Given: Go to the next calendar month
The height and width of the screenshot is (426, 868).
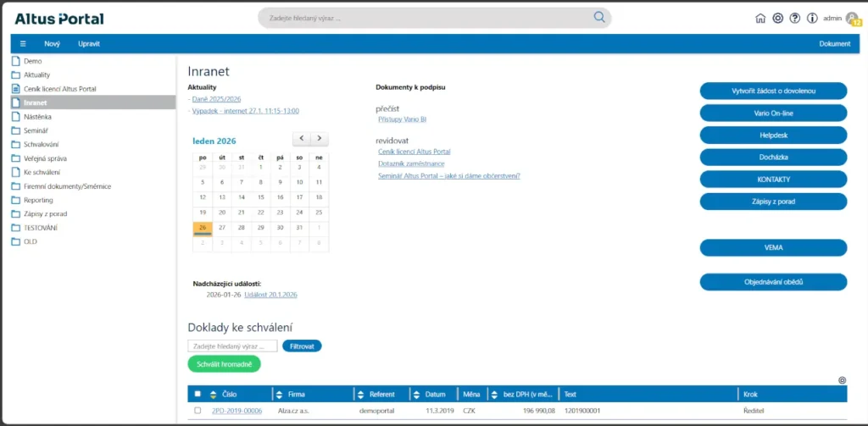Looking at the screenshot, I should pyautogui.click(x=320, y=138).
